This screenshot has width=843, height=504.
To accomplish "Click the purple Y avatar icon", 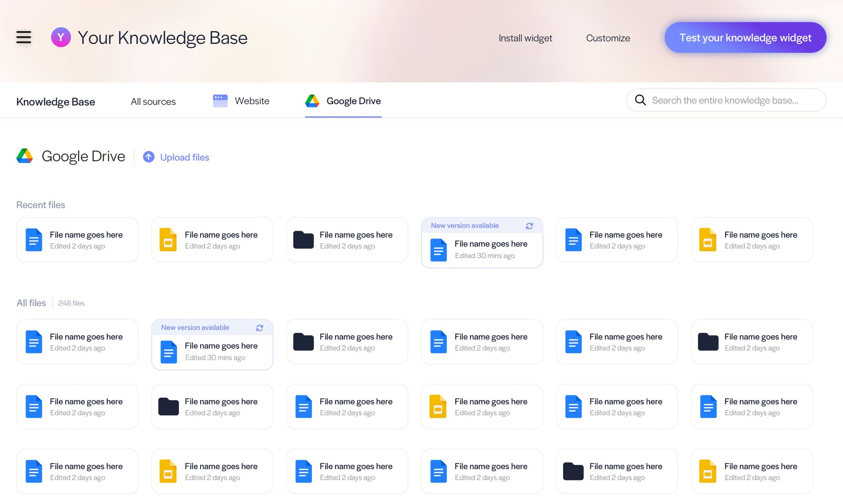I will (61, 37).
